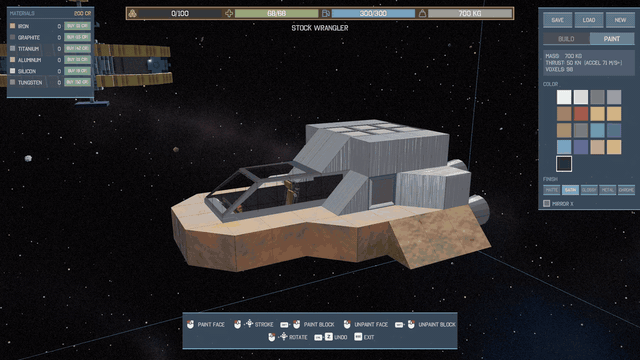Click the THRUST 50 KN stat line
Viewport: 640px width, 360px height.
point(584,63)
